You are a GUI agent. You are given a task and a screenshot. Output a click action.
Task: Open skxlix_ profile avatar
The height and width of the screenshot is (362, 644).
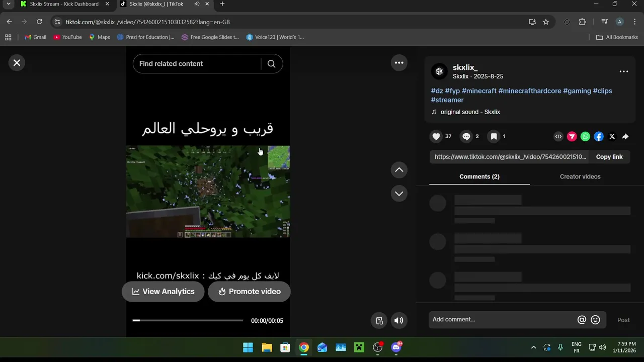[439, 71]
